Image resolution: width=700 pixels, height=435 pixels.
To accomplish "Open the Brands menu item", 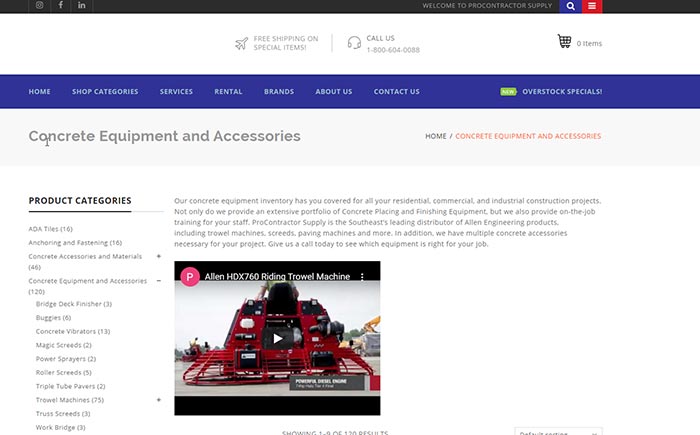I will click(279, 92).
